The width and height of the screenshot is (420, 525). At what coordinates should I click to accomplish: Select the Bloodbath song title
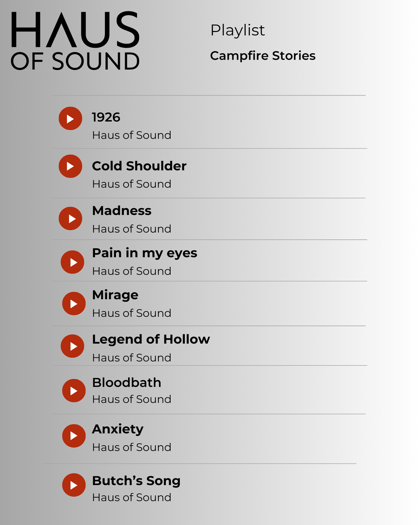coord(126,383)
